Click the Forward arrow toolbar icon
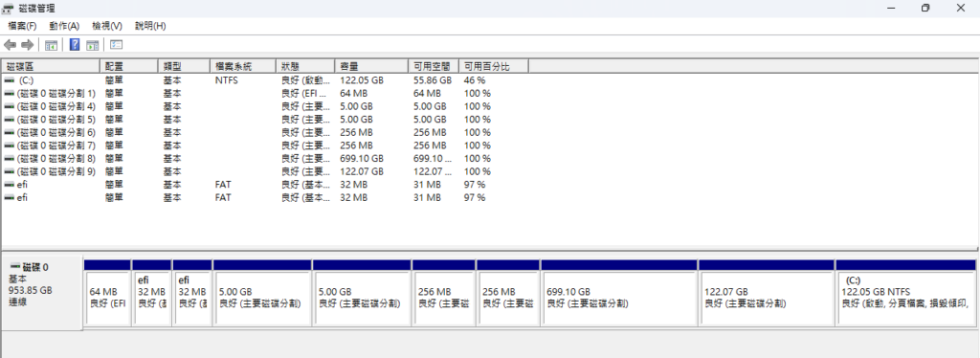This screenshot has height=358, width=980. tap(27, 45)
